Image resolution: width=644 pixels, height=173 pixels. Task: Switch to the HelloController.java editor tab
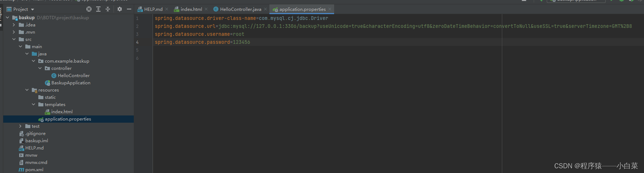(x=240, y=9)
